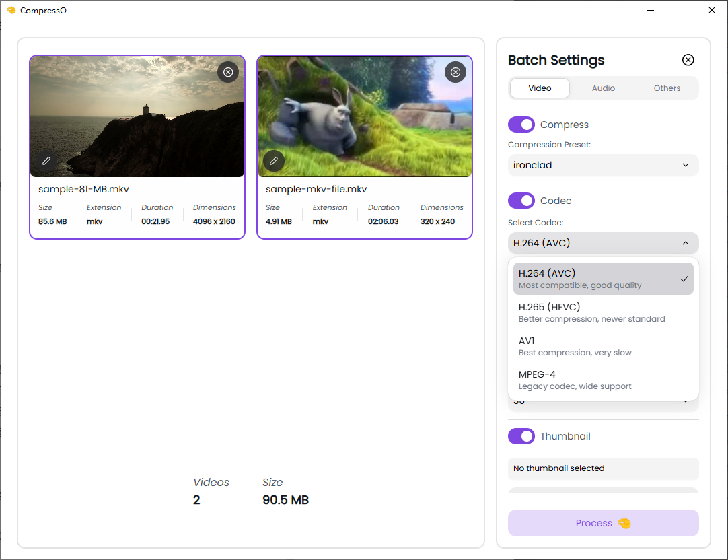Select the lighthouse video thumbnail
Image resolution: width=728 pixels, height=560 pixels.
[137, 116]
